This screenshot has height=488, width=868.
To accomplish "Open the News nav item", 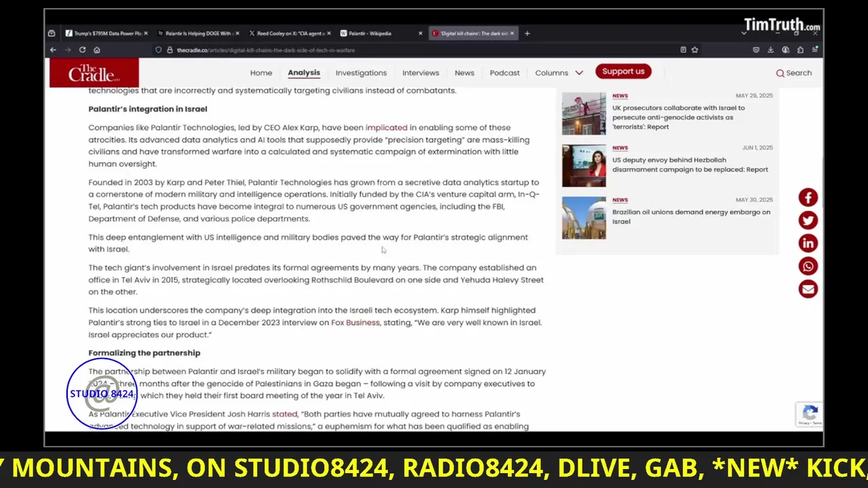I will click(x=465, y=73).
